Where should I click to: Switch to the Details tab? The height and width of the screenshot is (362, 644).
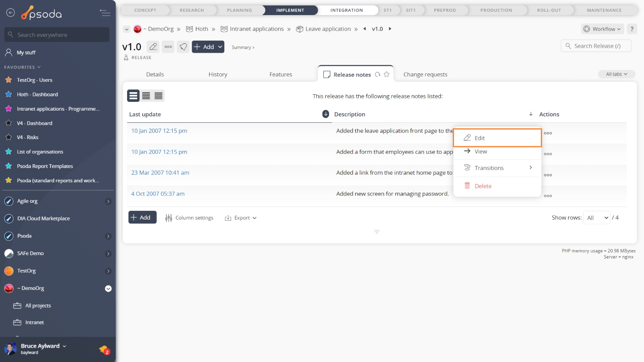(x=155, y=75)
